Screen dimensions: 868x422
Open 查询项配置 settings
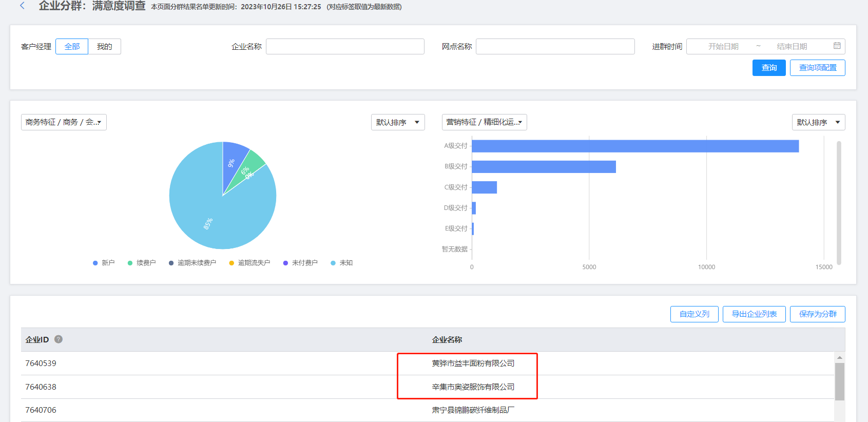[x=818, y=68]
